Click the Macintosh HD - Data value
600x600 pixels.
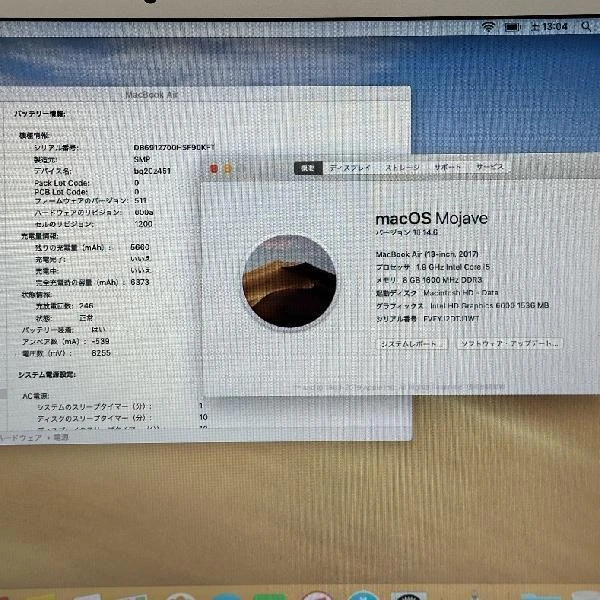point(461,293)
